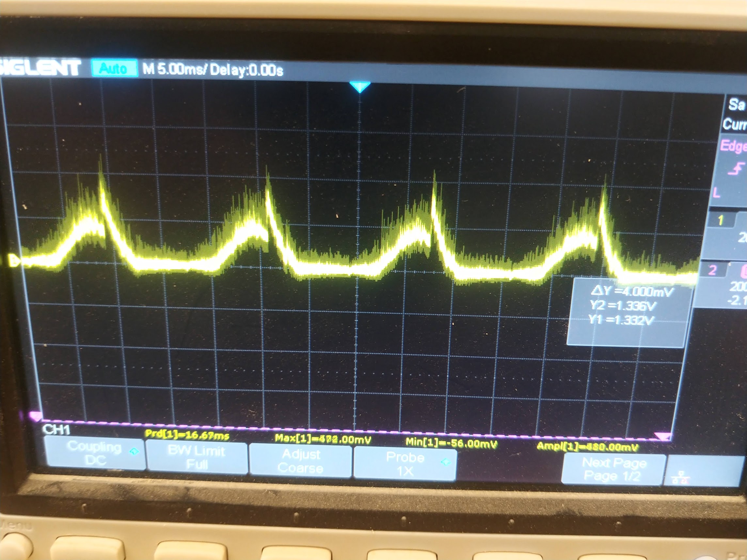Image resolution: width=747 pixels, height=560 pixels.
Task: Change the Probe 1X setting
Action: click(405, 464)
